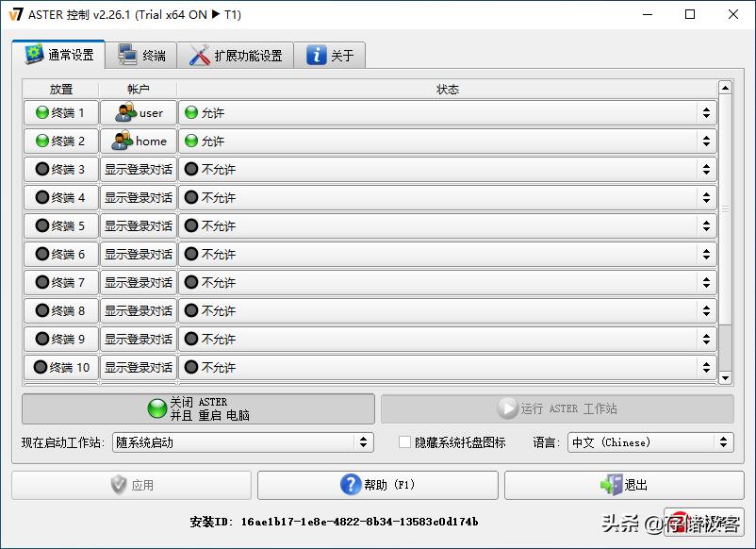Open the 语言 dropdown showing 中文 (Chinese)
756x549 pixels.
point(650,441)
